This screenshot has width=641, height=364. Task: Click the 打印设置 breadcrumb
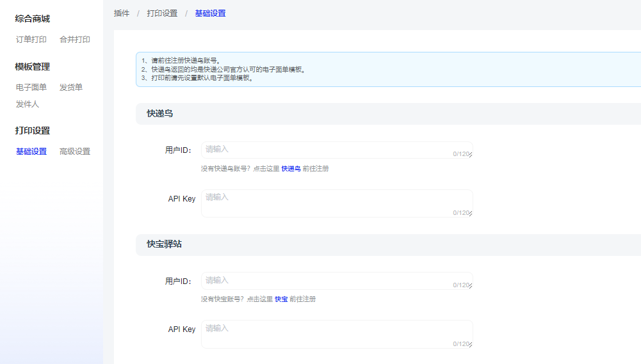tap(162, 13)
